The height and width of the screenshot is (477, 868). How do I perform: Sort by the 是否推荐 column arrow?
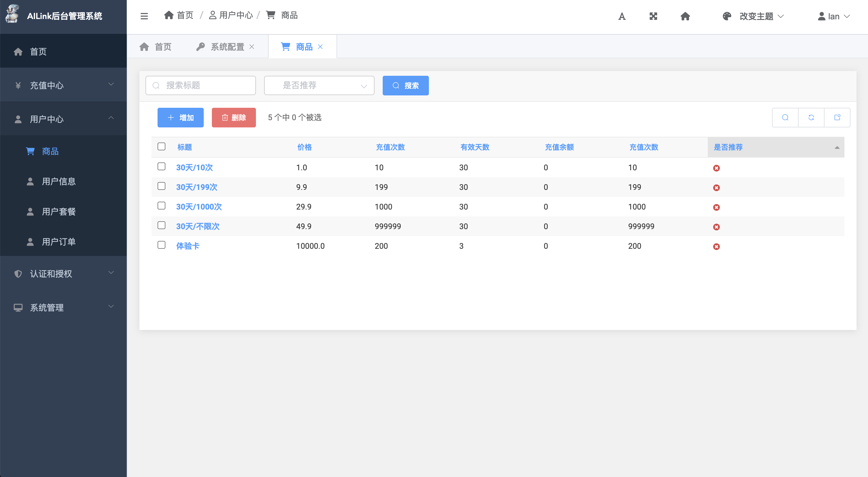pyautogui.click(x=837, y=148)
